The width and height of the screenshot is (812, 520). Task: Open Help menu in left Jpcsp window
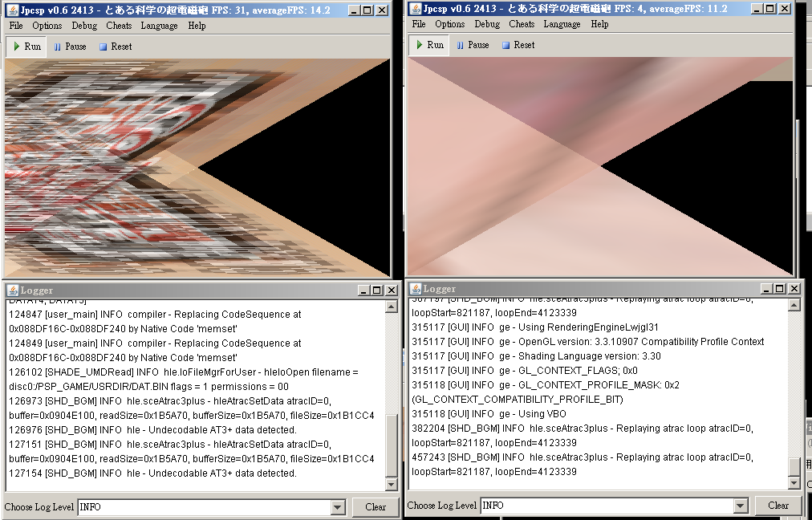[197, 26]
